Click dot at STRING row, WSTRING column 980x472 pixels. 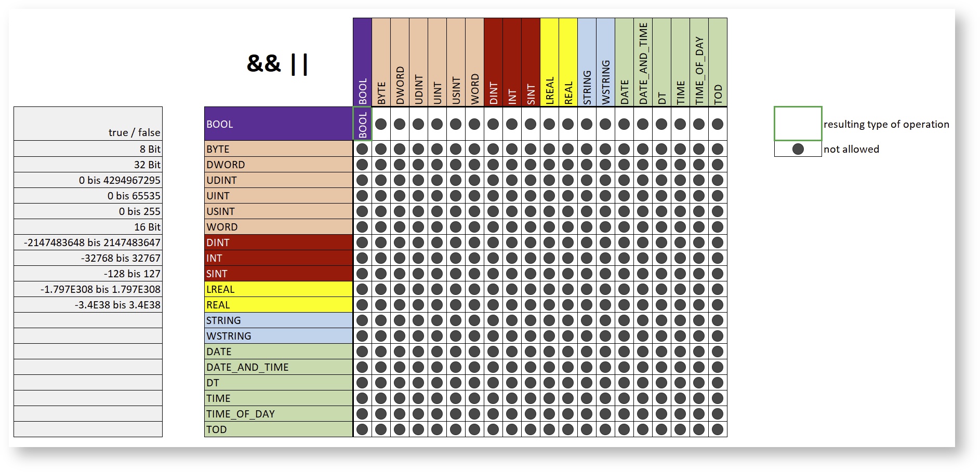(x=605, y=320)
